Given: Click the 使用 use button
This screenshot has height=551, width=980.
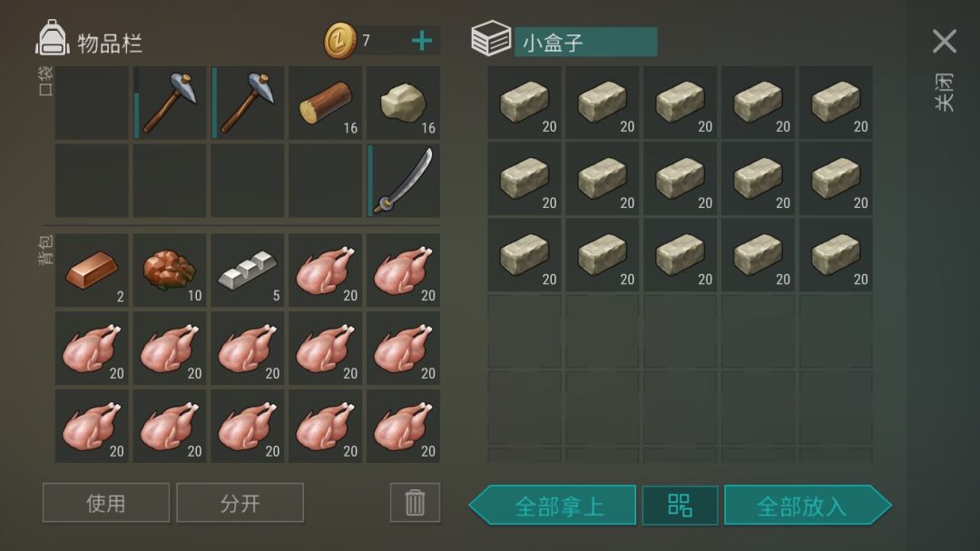Looking at the screenshot, I should coord(106,502).
